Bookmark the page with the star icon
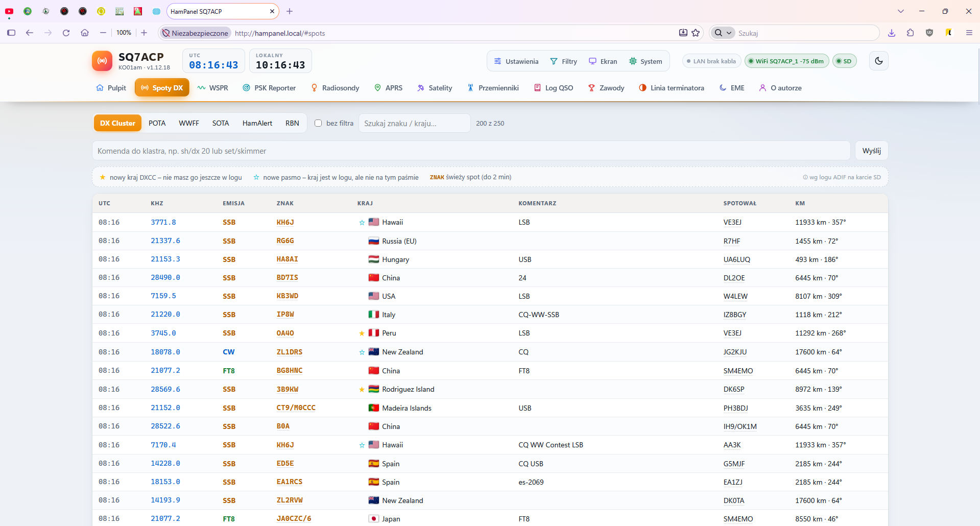The height and width of the screenshot is (526, 980). click(696, 33)
